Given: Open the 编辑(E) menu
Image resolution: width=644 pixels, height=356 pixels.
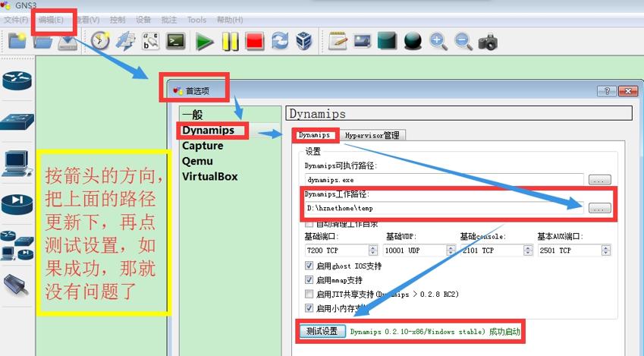Looking at the screenshot, I should click(x=52, y=20).
